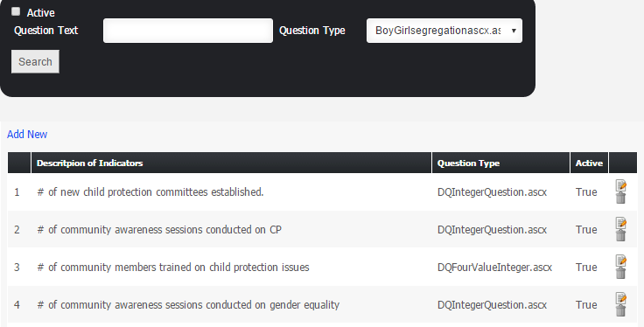The height and width of the screenshot is (327, 644).
Task: Select the gender equality awareness sessions description text
Action: pyautogui.click(x=188, y=305)
